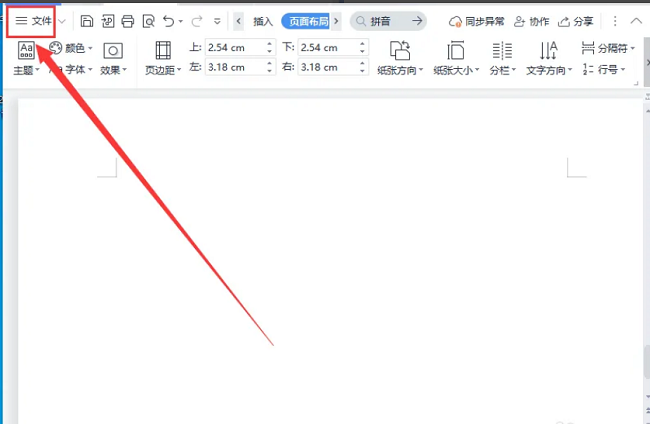Screen dimensions: 650x424
Task: Open the 页边距 margins dropdown
Action: point(163,58)
